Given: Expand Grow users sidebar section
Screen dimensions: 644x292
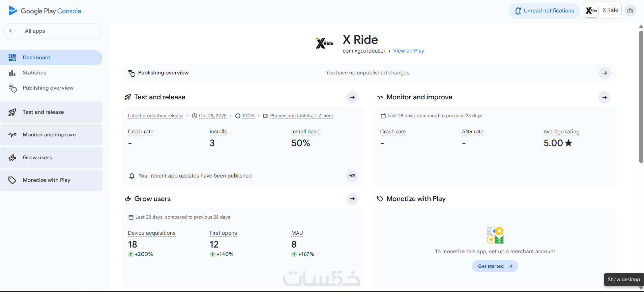Looking at the screenshot, I should click(x=37, y=158).
